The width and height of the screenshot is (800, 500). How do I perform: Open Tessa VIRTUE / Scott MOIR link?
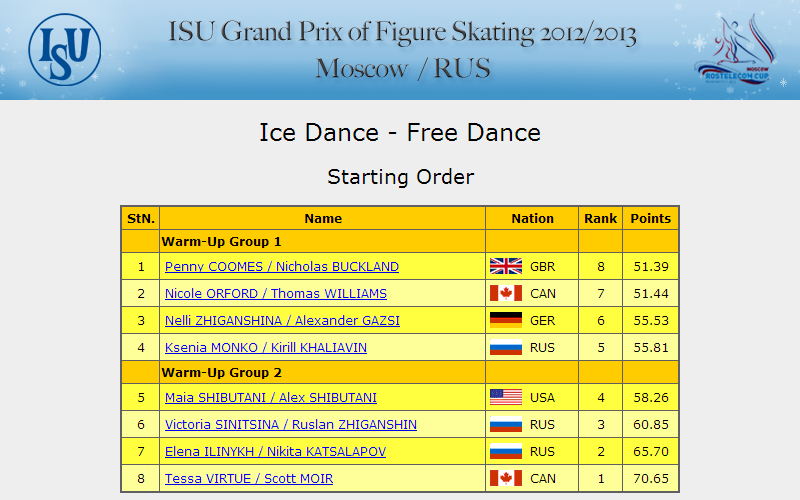[249, 479]
